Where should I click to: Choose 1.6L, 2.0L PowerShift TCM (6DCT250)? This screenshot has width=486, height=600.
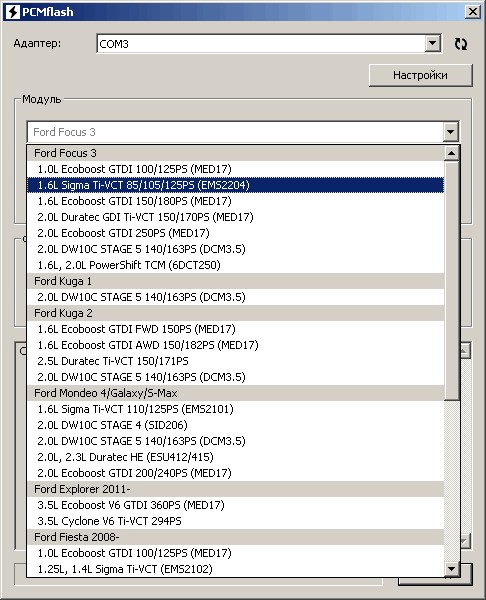point(235,265)
